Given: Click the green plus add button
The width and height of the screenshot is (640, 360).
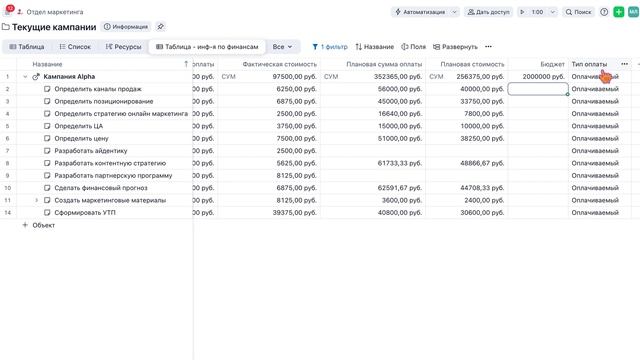Looking at the screenshot, I should coord(619,12).
